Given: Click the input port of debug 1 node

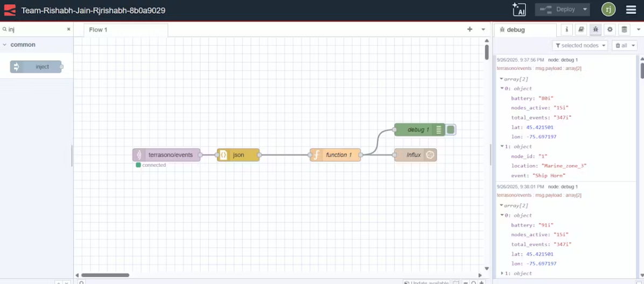Looking at the screenshot, I should coord(394,130).
